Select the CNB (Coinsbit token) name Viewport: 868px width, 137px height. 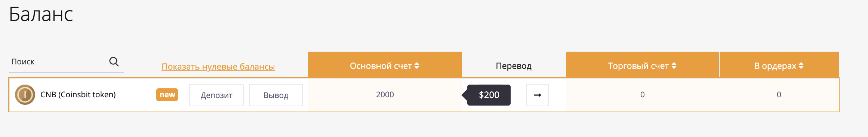[78, 95]
